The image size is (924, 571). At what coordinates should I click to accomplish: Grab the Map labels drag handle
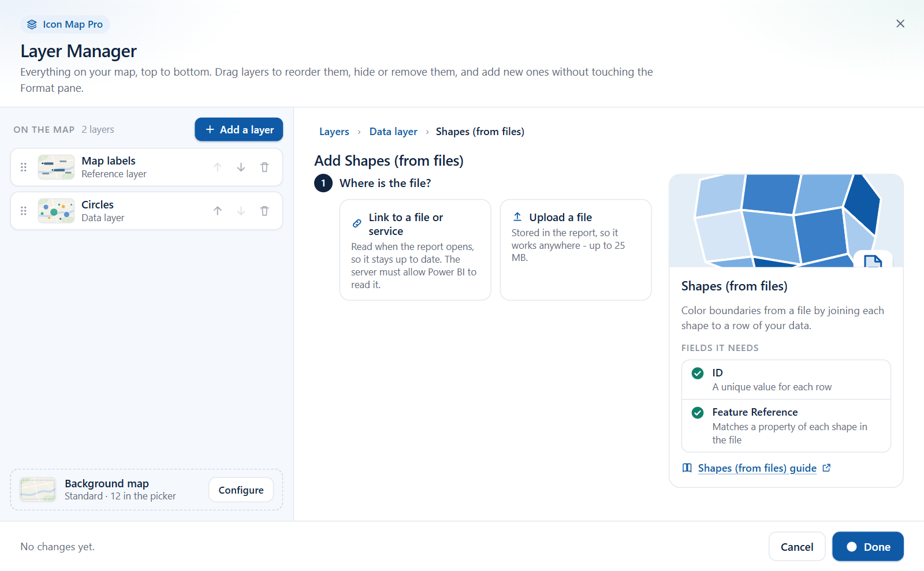(x=24, y=167)
